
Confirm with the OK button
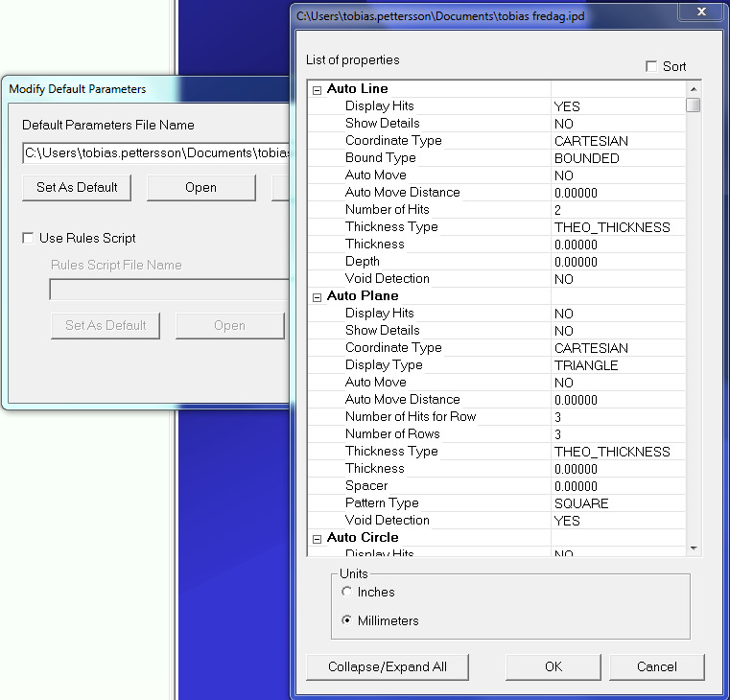pyautogui.click(x=553, y=667)
